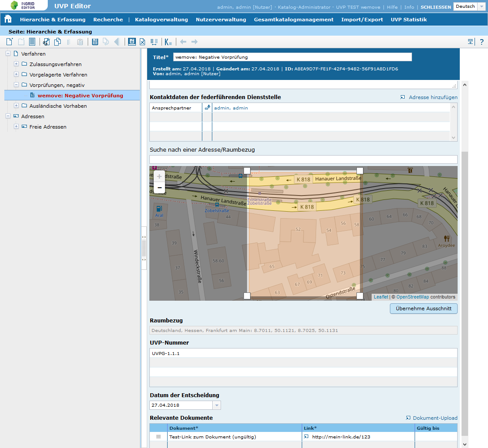Image resolution: width=488 pixels, height=448 pixels.
Task: Click the home icon in navigation bar
Action: [x=8, y=19]
